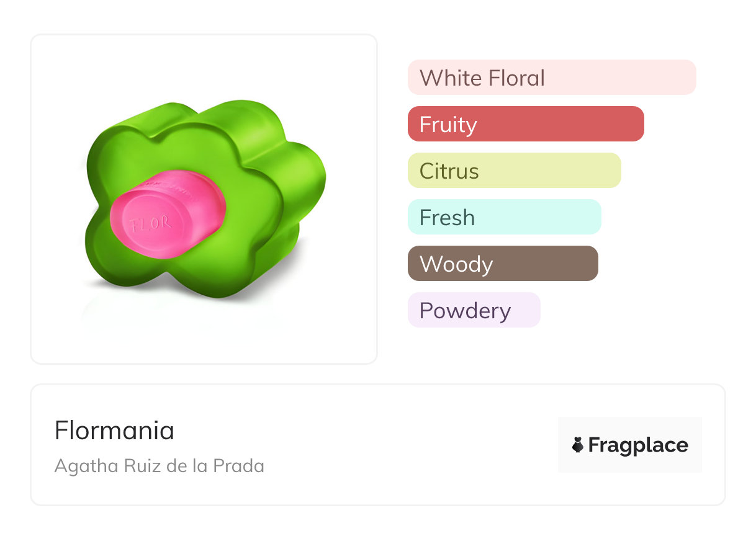Open the Flormania perfume title
The image size is (756, 536).
[x=114, y=431]
